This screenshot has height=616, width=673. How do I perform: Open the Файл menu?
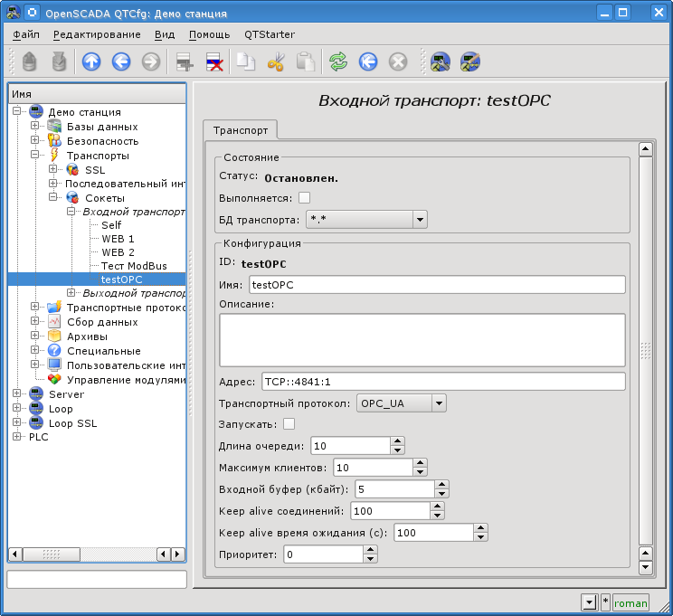[26, 34]
